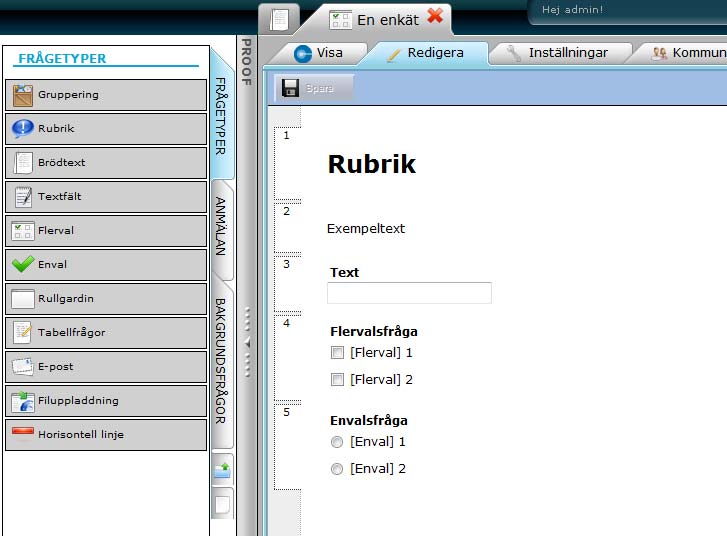Select the Gruppering question type icon

pyautogui.click(x=22, y=95)
